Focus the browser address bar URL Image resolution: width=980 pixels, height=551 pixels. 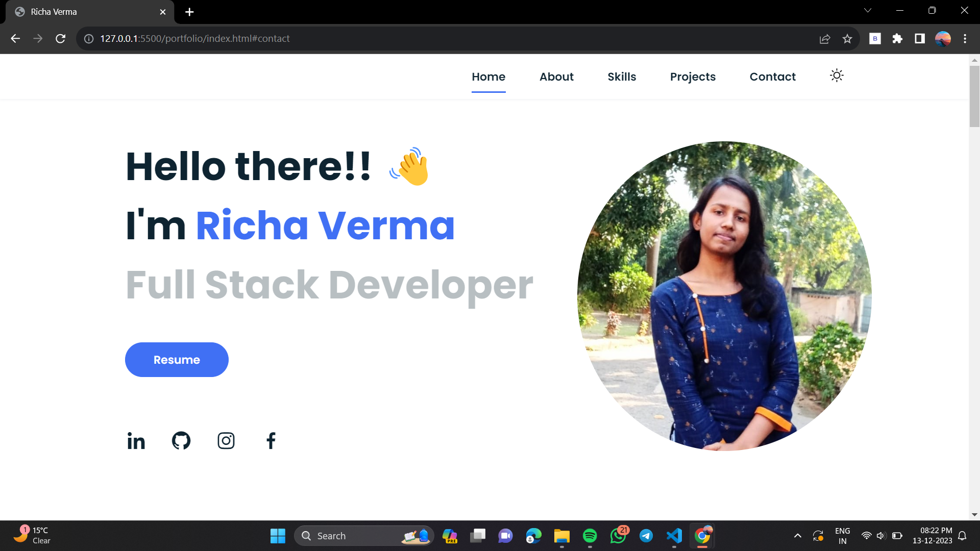point(194,39)
